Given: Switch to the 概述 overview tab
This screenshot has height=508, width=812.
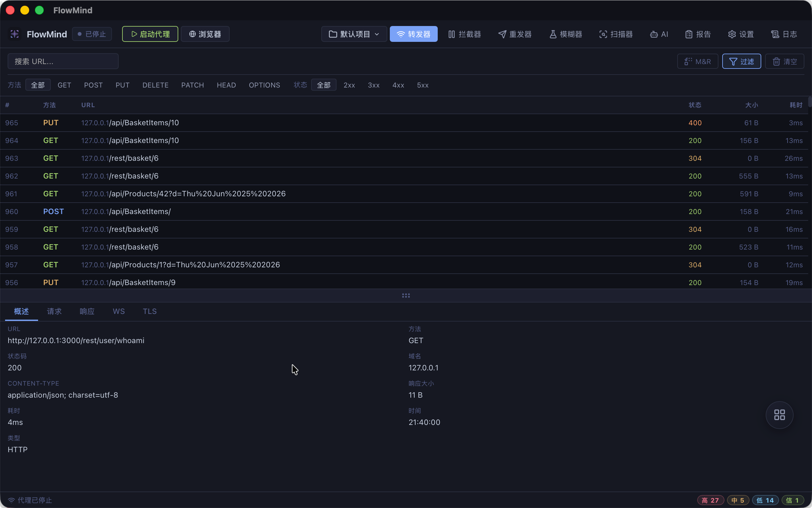Looking at the screenshot, I should [x=22, y=311].
